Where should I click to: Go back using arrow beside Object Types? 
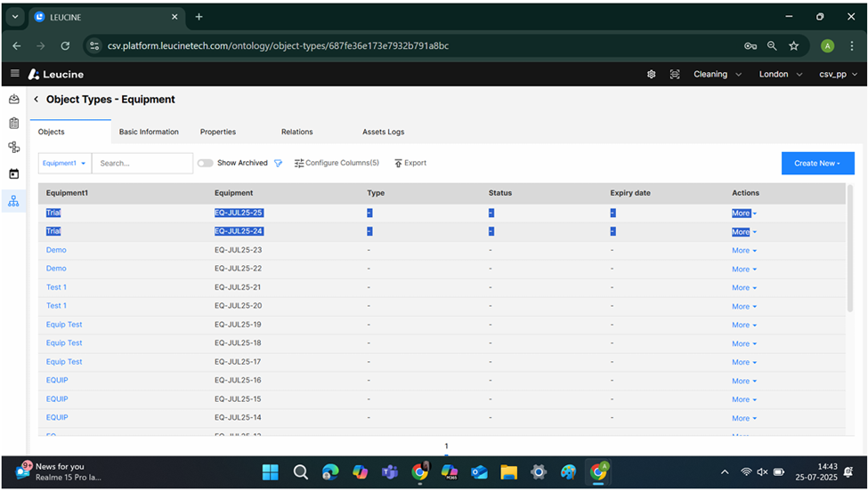(x=36, y=100)
